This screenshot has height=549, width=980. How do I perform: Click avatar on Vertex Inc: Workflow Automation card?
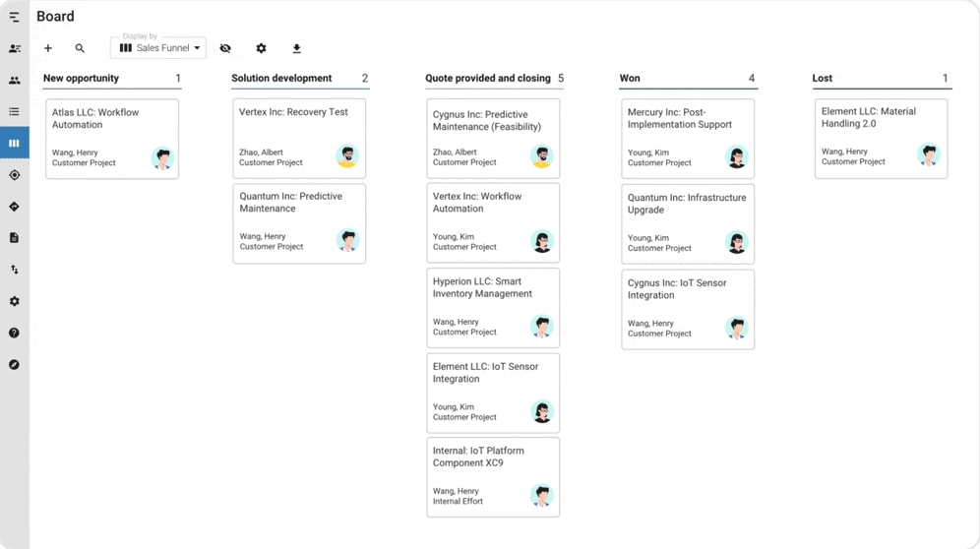[542, 241]
